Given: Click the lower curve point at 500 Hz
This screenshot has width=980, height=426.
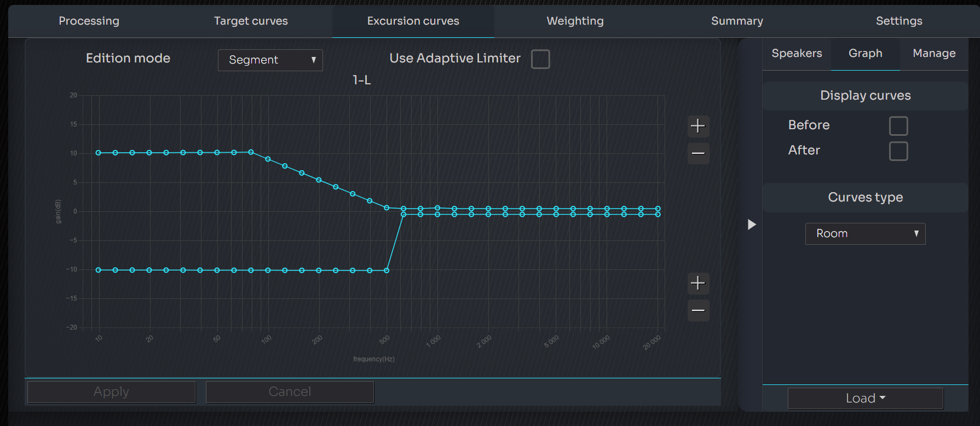Looking at the screenshot, I should coord(387,270).
